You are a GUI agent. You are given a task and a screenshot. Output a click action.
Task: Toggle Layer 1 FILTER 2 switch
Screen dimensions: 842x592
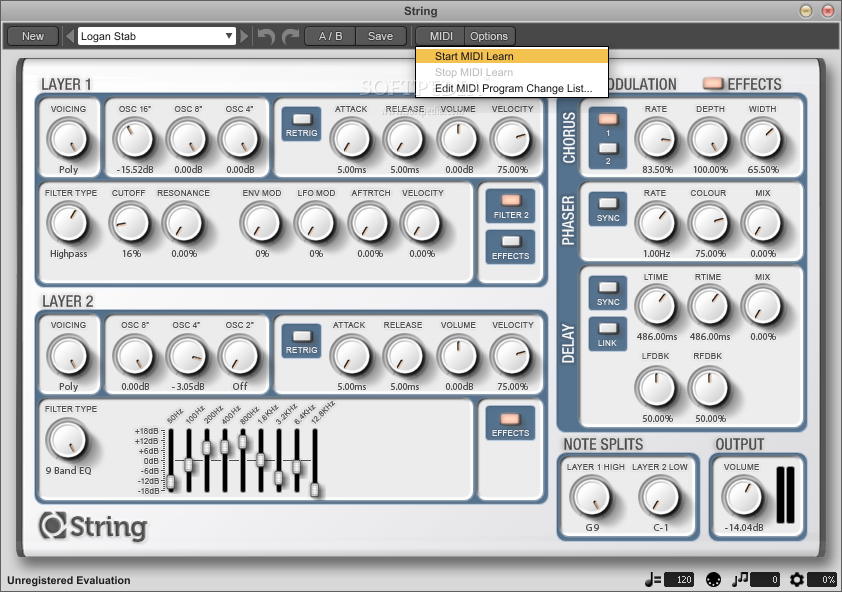(511, 206)
